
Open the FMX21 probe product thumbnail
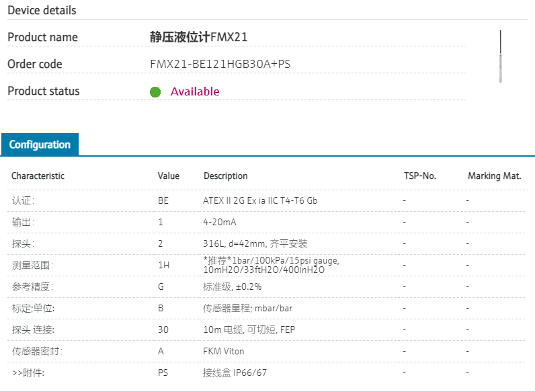pyautogui.click(x=500, y=56)
